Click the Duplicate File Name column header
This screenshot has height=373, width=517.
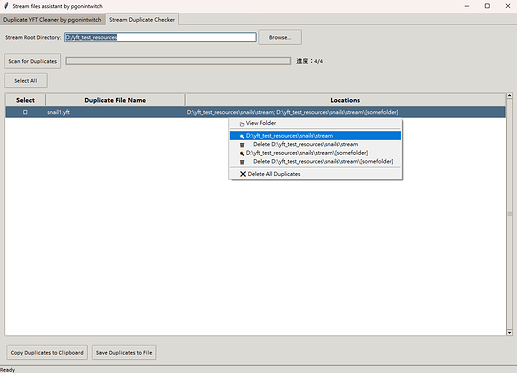(115, 100)
